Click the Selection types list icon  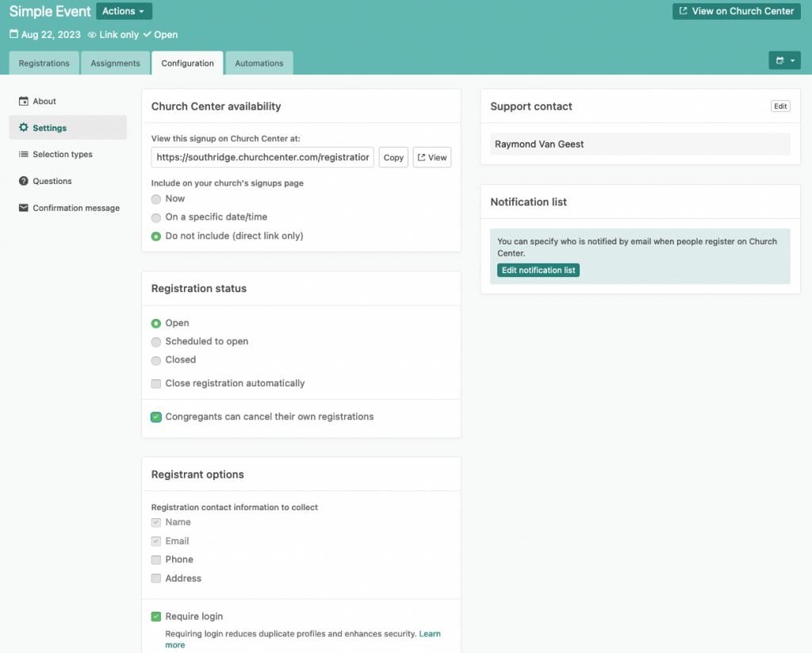[x=24, y=155]
